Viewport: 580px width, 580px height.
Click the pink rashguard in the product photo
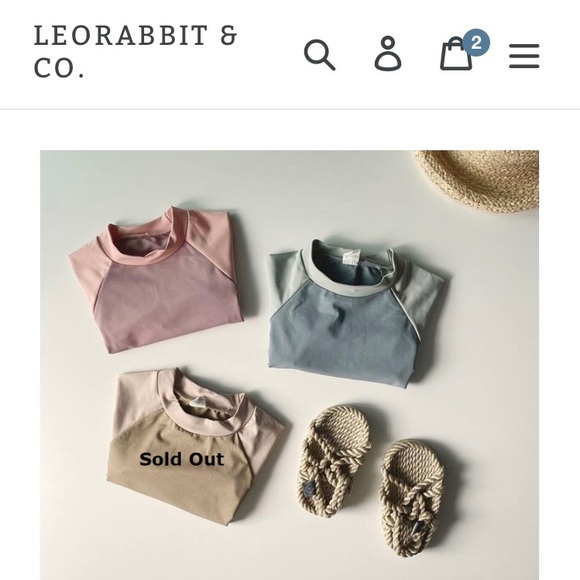tap(156, 279)
